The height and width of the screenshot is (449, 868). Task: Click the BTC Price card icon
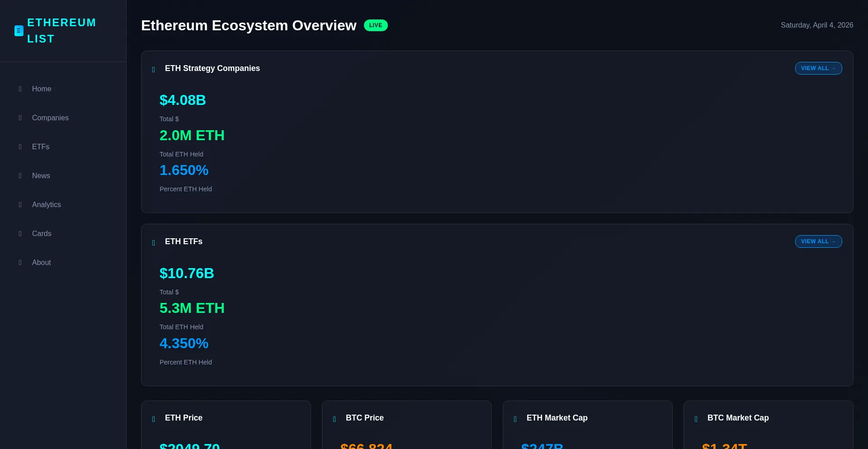(335, 419)
